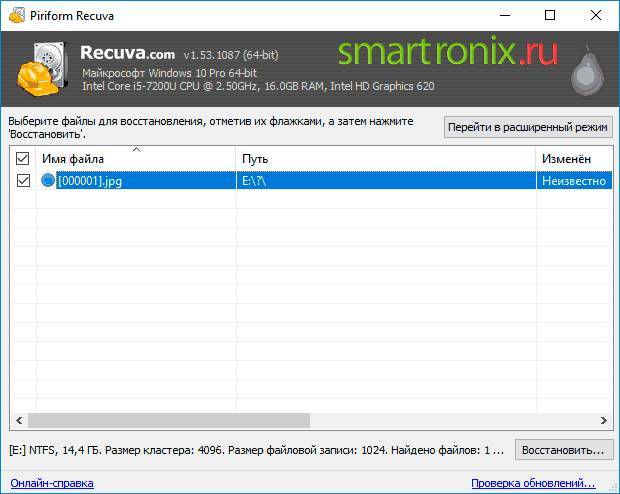
Task: Click the horizontal scrollbar right arrow
Action: [604, 420]
